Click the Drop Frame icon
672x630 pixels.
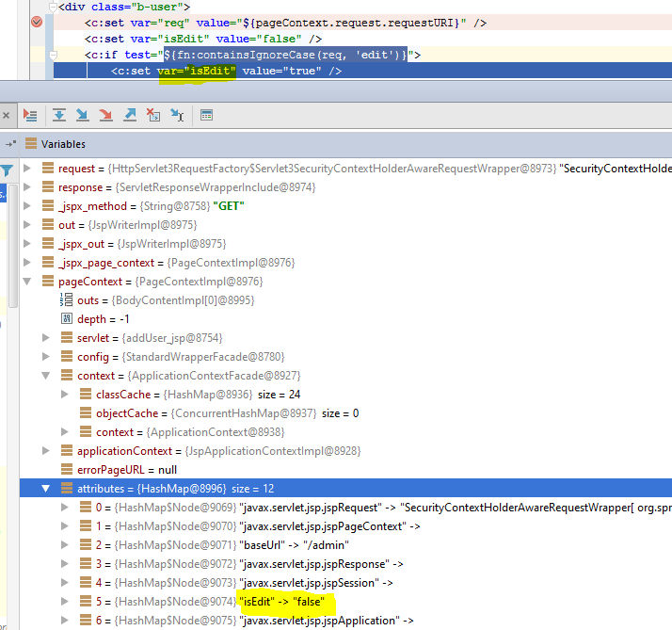click(x=153, y=115)
